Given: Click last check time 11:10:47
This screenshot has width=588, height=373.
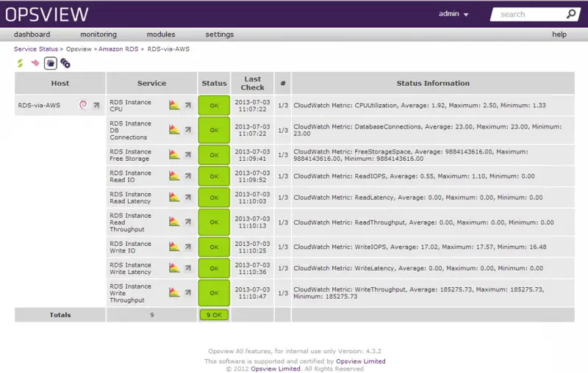Looking at the screenshot, I should tap(252, 296).
